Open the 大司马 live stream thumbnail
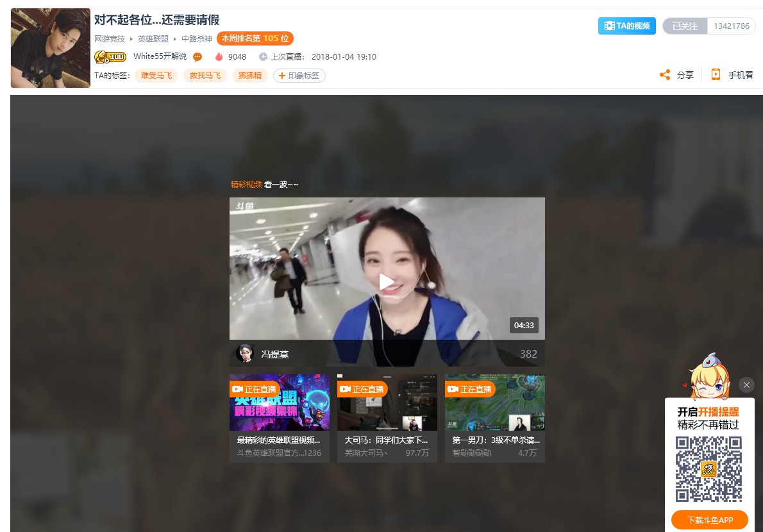The width and height of the screenshot is (763, 532). tap(387, 403)
